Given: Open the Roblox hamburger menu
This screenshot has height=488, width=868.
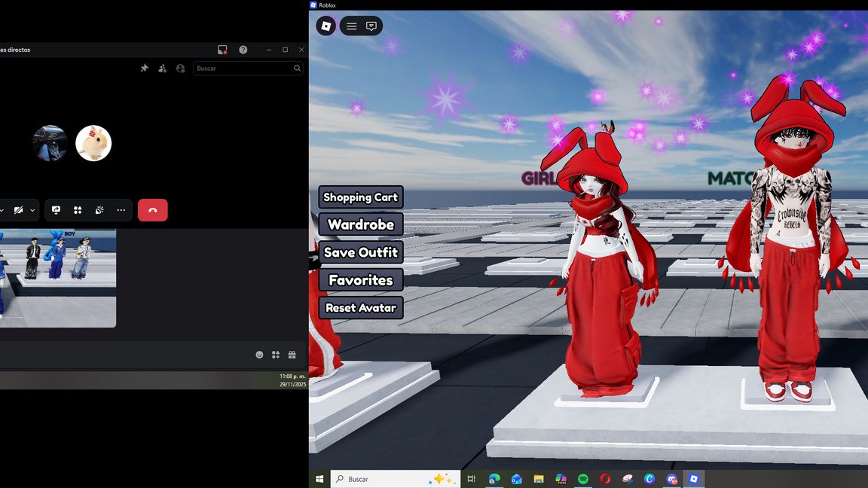Looking at the screenshot, I should click(352, 26).
